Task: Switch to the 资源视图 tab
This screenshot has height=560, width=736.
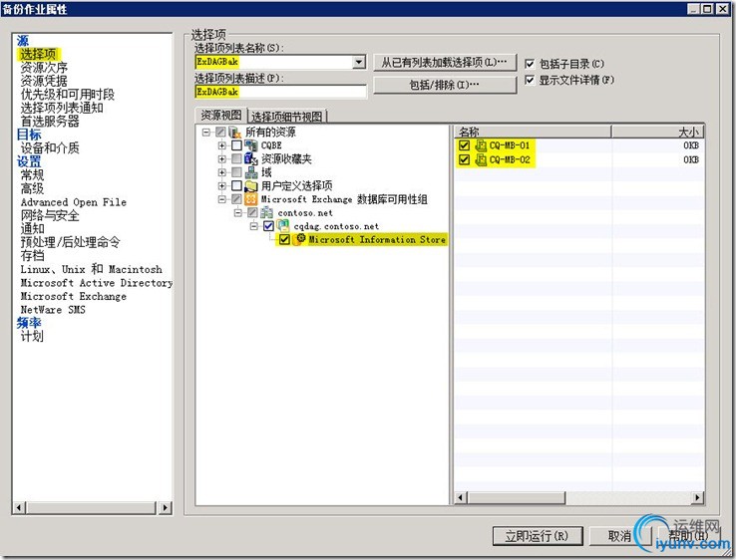Action: click(221, 115)
